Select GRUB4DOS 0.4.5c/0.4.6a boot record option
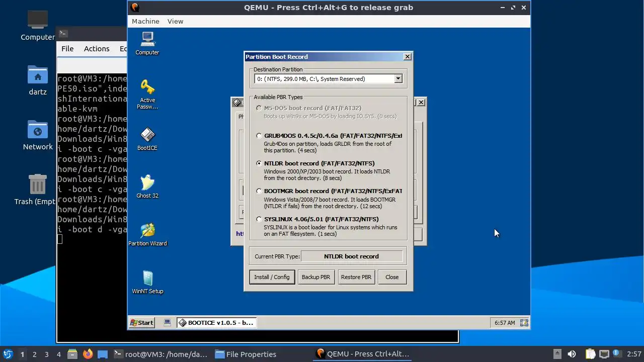Screen dimensions: 644x362 [x=259, y=136]
